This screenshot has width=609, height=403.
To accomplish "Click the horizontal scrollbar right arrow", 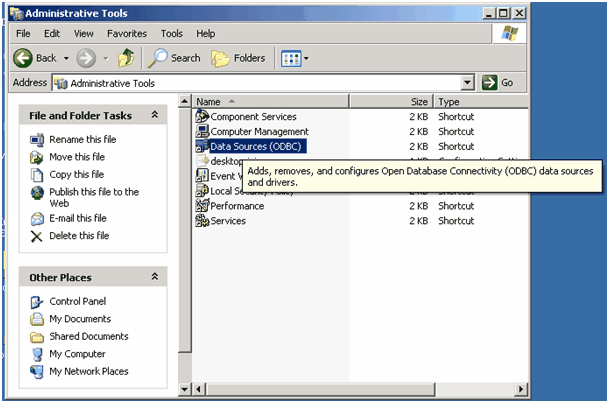I will coord(589,388).
